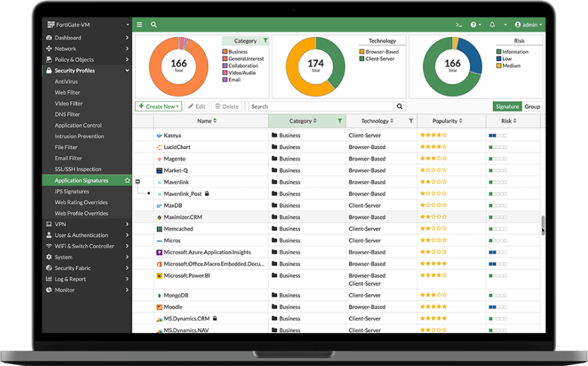The image size is (588, 366).
Task: Click the Business orange legend swatch
Action: click(x=225, y=52)
